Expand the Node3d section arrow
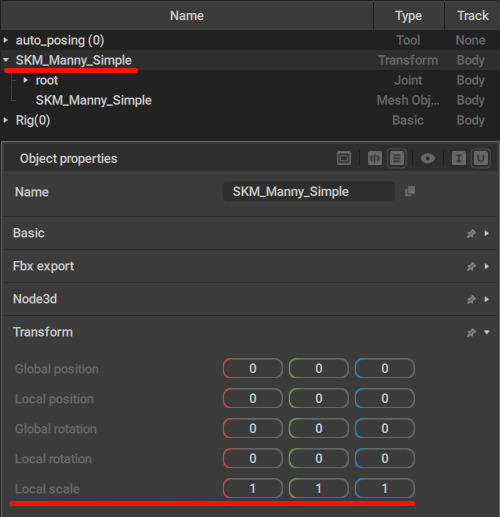Image resolution: width=500 pixels, height=517 pixels. click(487, 299)
